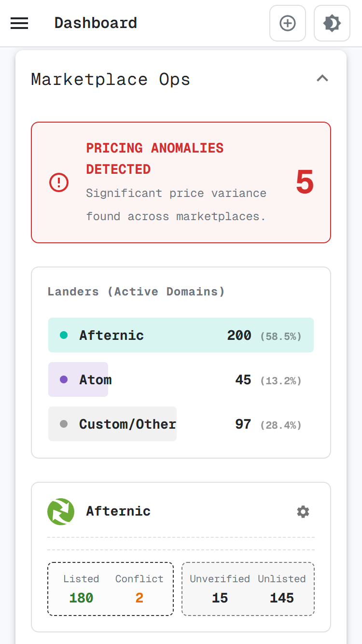Click the add (plus circle) button
This screenshot has height=644, width=362.
288,23
